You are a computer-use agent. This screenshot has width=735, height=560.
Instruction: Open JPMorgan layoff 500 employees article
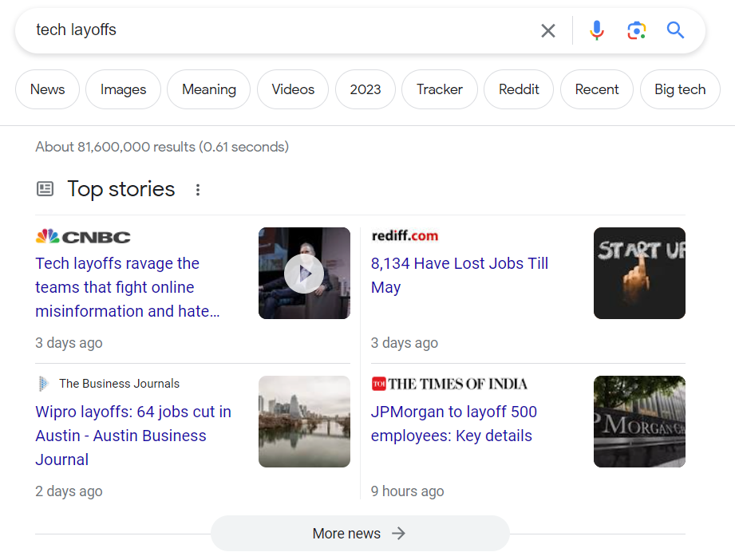click(x=454, y=424)
